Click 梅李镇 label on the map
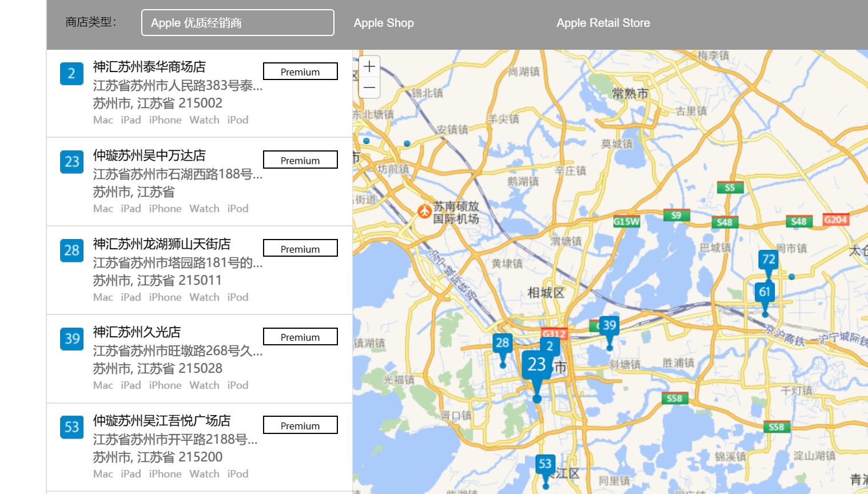This screenshot has width=868, height=494. pos(713,55)
